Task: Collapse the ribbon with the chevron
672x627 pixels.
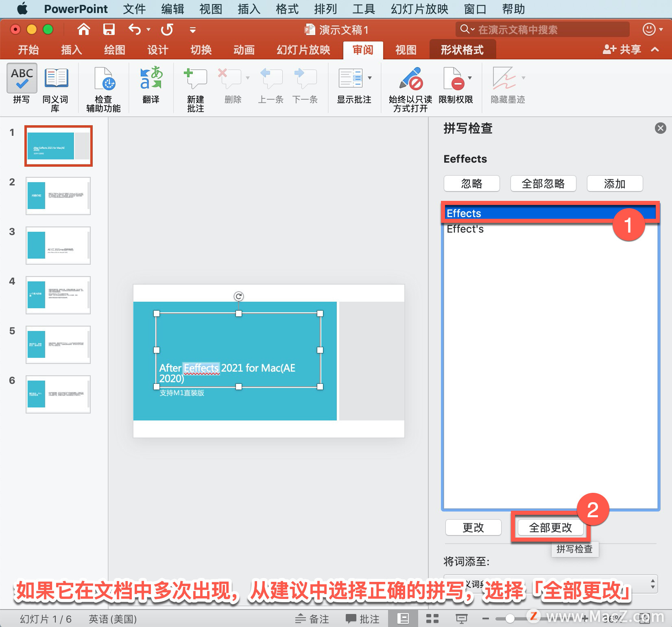Action: 655,50
